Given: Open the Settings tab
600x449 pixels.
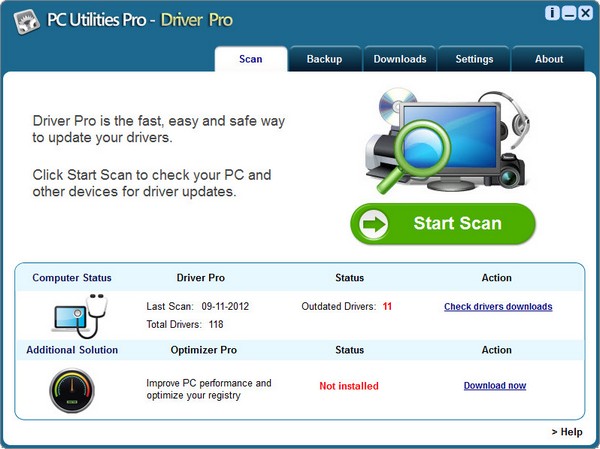Looking at the screenshot, I should pos(474,59).
